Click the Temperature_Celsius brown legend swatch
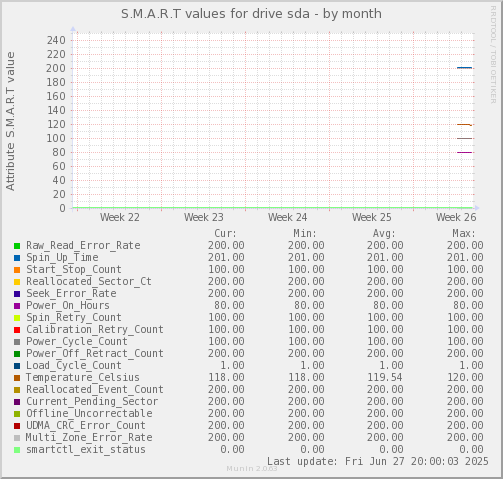 point(17,378)
